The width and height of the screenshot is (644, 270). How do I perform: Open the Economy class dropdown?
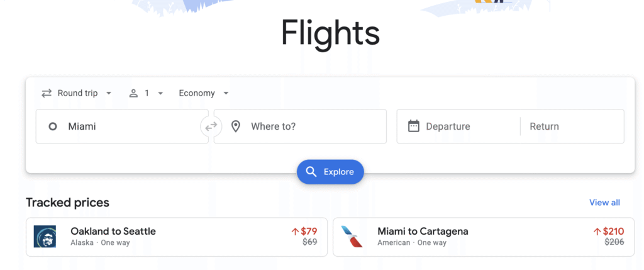[203, 93]
